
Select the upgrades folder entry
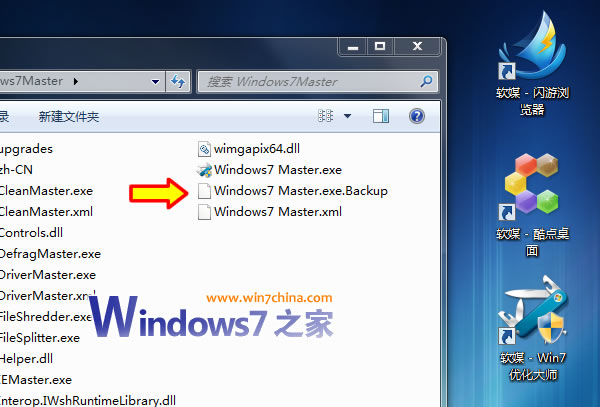pyautogui.click(x=26, y=149)
